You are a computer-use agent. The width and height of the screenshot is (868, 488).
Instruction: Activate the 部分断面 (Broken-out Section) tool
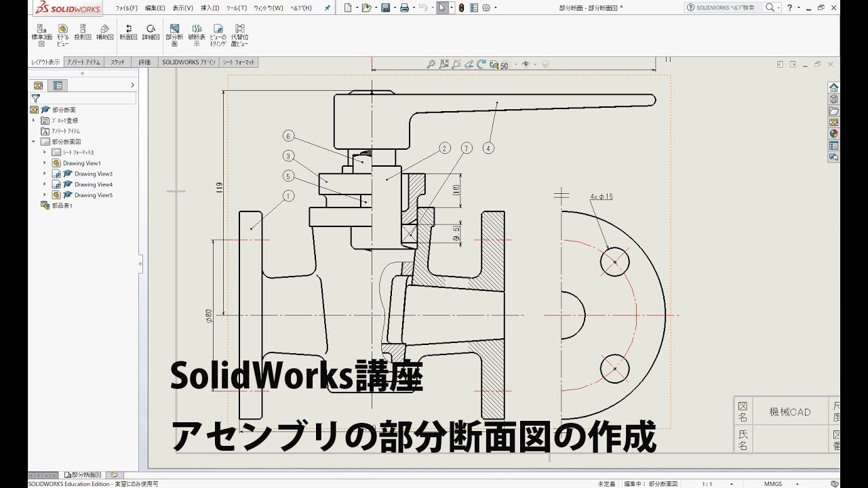click(174, 35)
